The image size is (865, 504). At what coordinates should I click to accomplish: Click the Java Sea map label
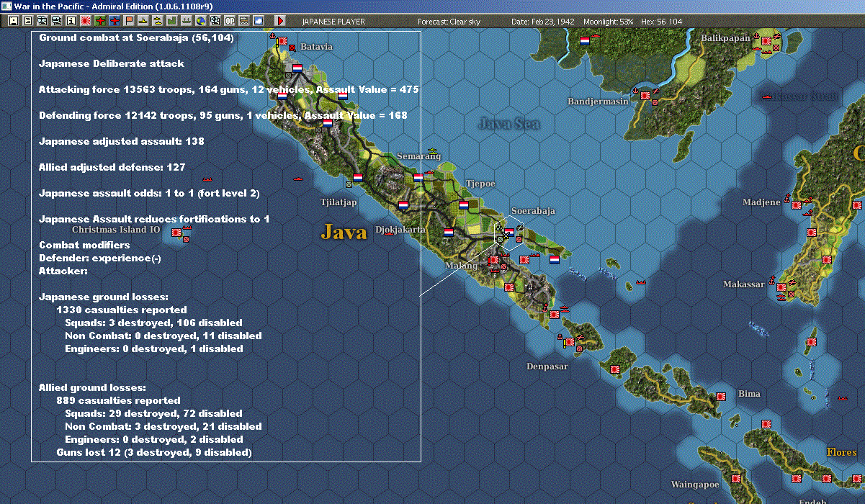click(x=509, y=124)
